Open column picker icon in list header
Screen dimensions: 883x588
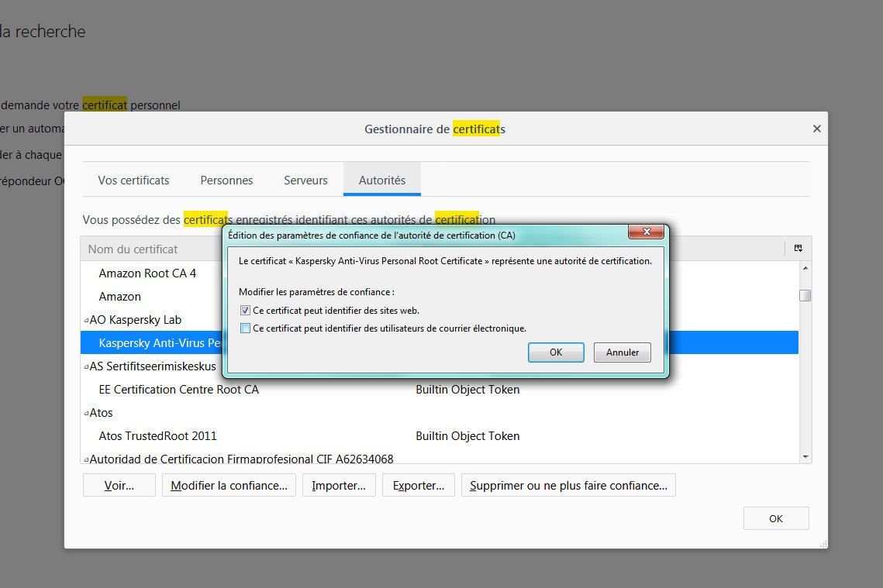tap(798, 248)
